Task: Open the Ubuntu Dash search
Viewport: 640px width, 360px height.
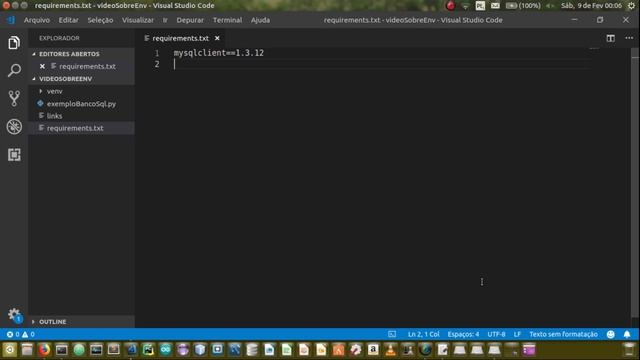Action: (10, 350)
